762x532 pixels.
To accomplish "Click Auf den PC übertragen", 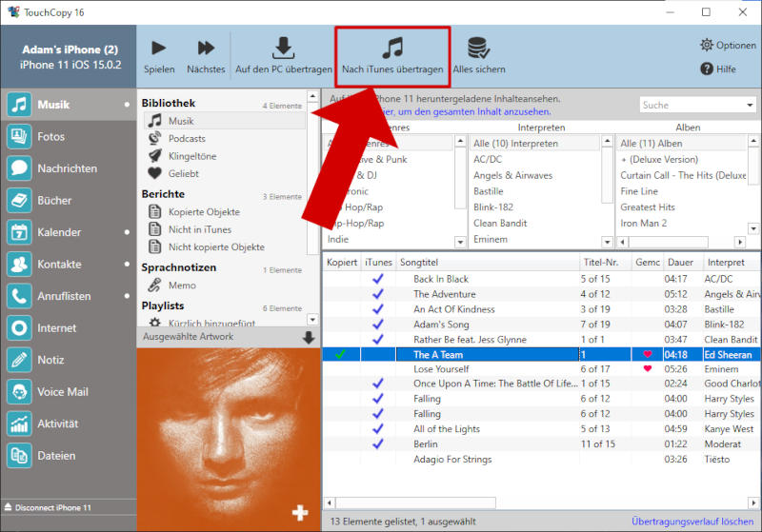I will pyautogui.click(x=283, y=56).
